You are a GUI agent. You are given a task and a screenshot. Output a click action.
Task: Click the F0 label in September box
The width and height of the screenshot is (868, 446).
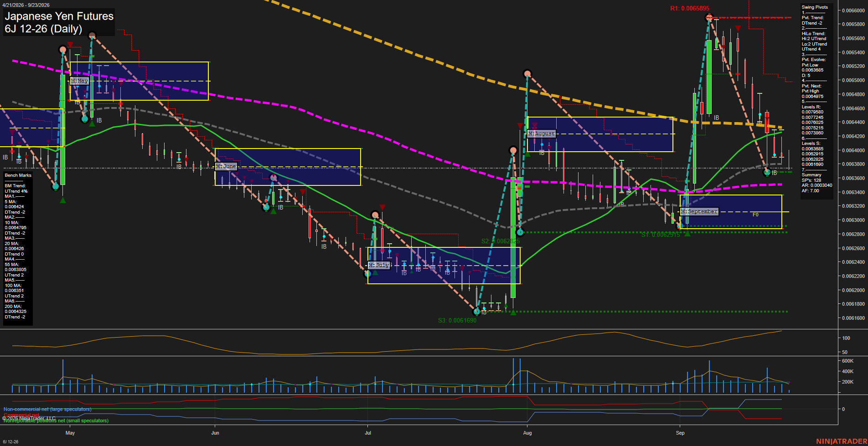[x=755, y=215]
